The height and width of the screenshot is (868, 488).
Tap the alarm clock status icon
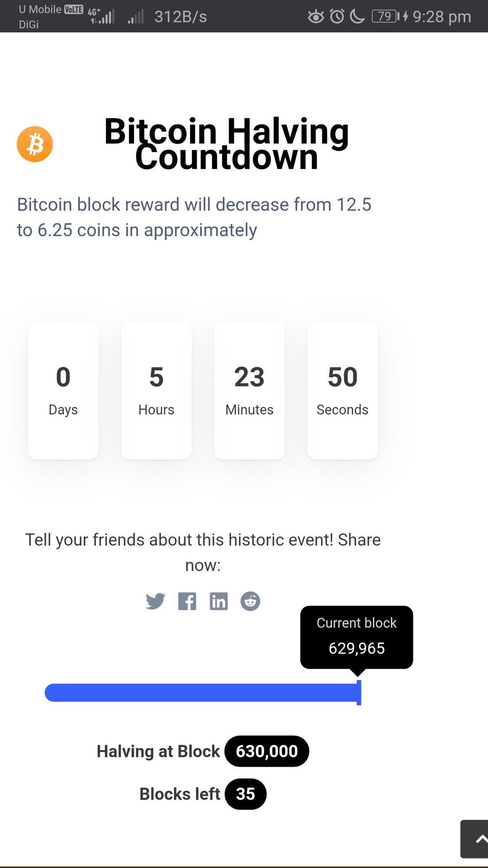tap(337, 16)
